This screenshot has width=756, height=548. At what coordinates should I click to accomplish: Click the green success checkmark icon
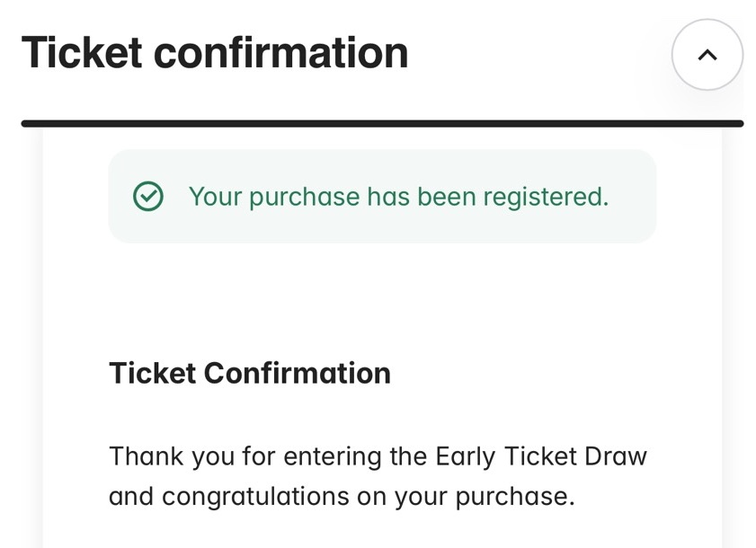(147, 196)
